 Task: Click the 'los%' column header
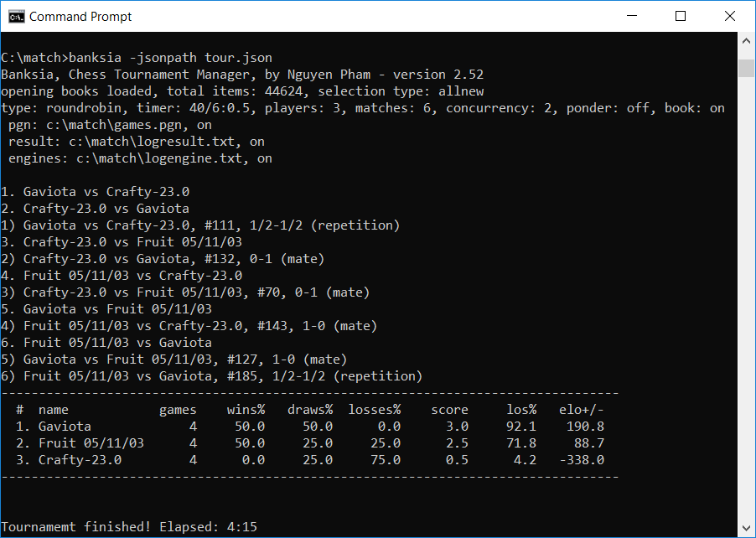click(x=521, y=411)
